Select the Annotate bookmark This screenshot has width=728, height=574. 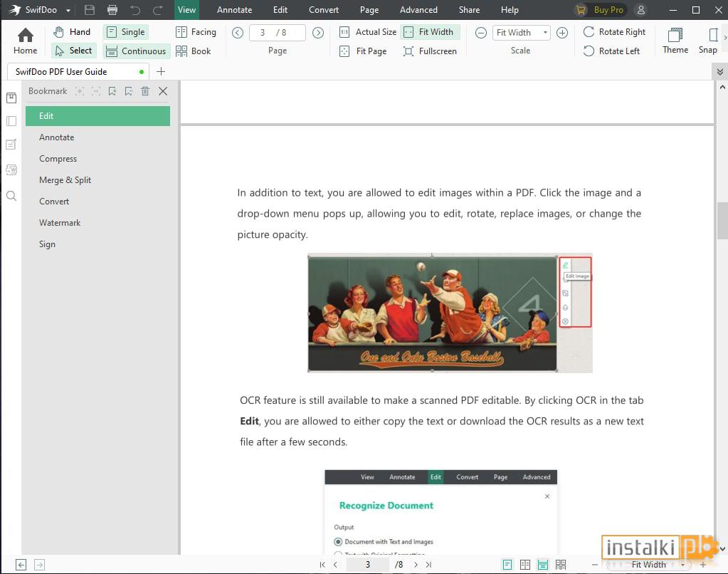[x=97, y=137]
